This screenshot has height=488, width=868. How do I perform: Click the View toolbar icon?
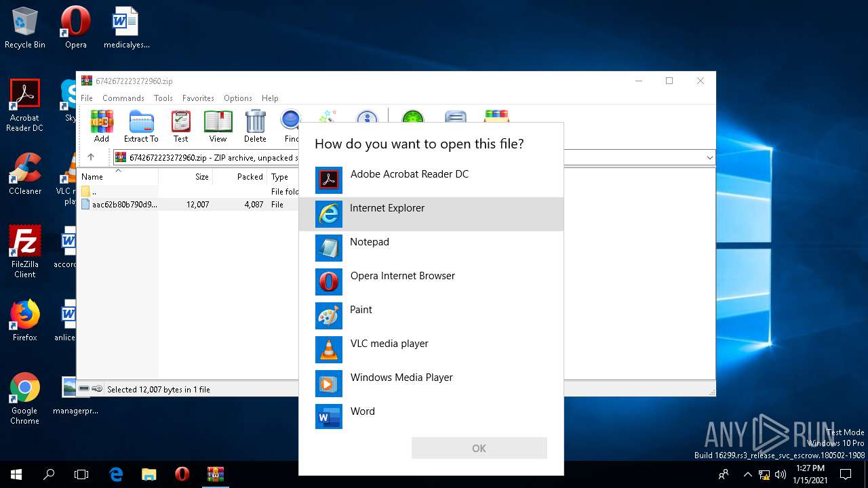point(218,126)
